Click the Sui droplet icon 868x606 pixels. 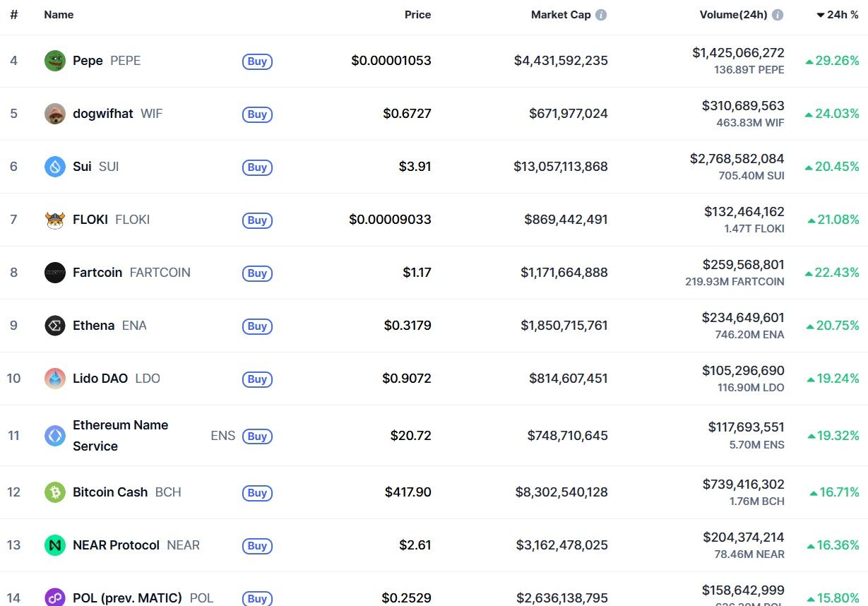(x=55, y=167)
